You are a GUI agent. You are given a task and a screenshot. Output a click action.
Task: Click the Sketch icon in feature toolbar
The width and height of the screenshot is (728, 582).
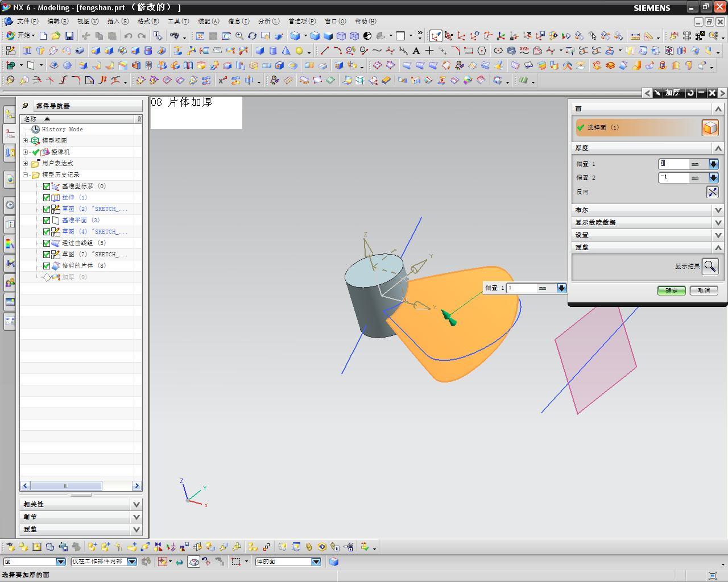pos(10,51)
